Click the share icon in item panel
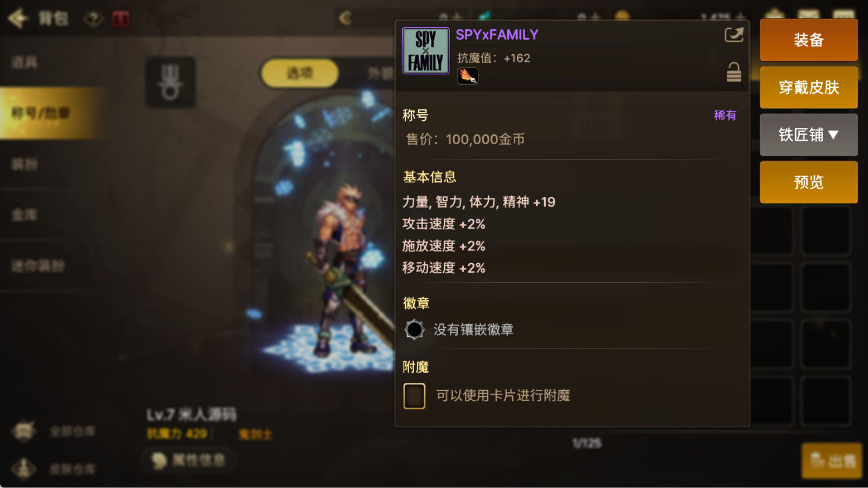 (733, 35)
